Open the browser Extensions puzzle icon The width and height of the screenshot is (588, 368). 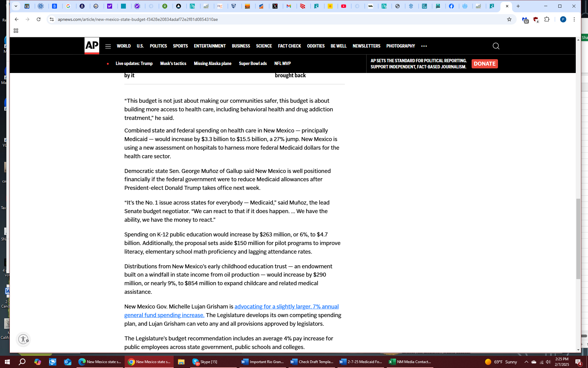coord(547,19)
